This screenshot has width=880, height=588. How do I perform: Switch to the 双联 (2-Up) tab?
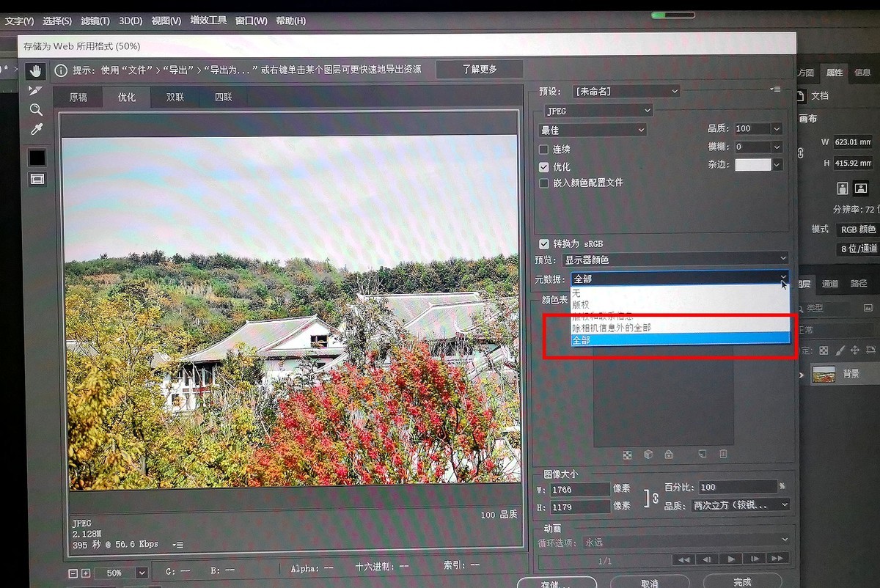point(175,97)
